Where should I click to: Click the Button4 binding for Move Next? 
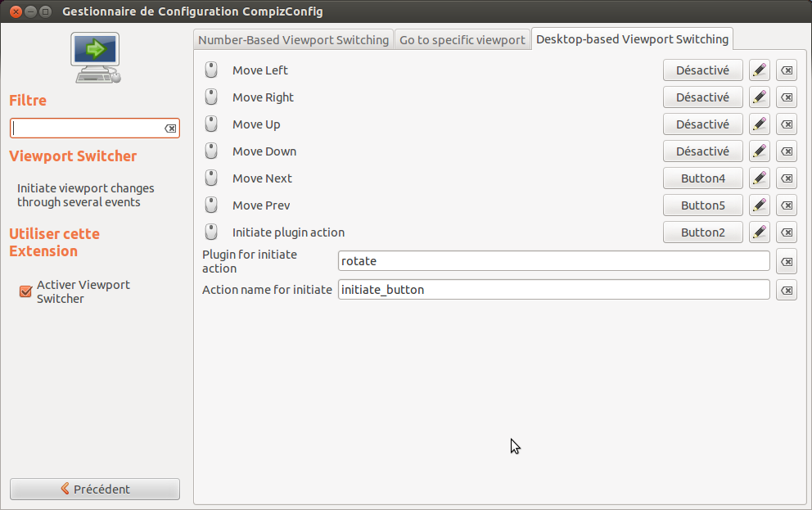tap(702, 178)
